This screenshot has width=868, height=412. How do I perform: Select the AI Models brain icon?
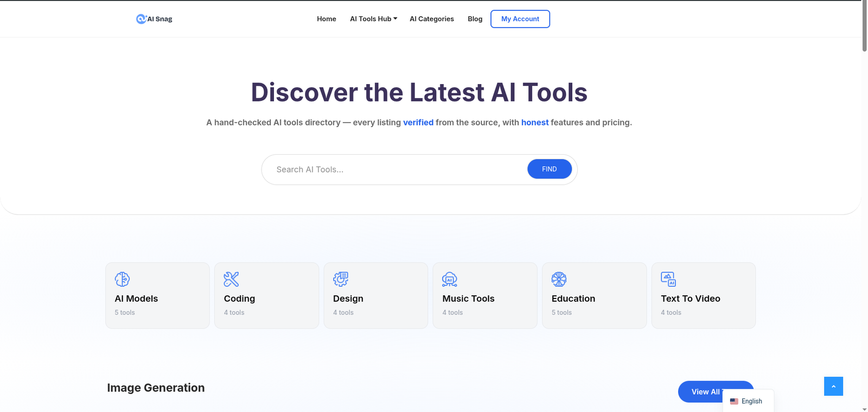(x=122, y=279)
